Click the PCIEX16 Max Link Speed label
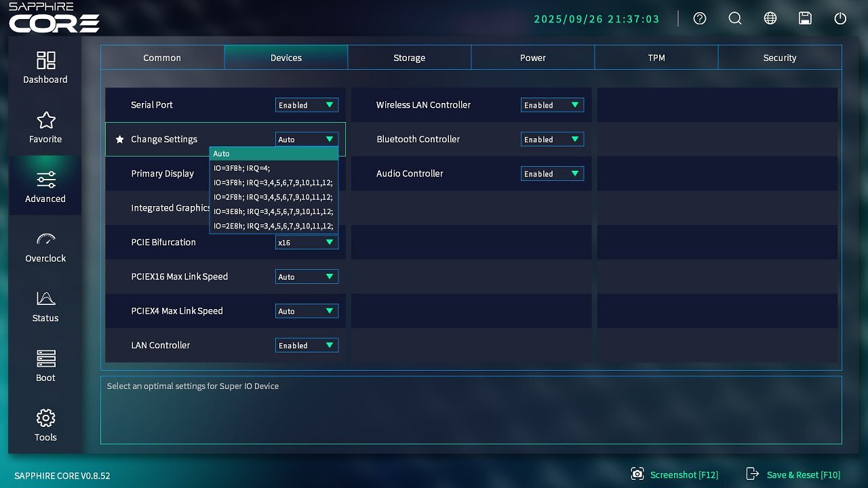This screenshot has width=868, height=488. point(180,277)
